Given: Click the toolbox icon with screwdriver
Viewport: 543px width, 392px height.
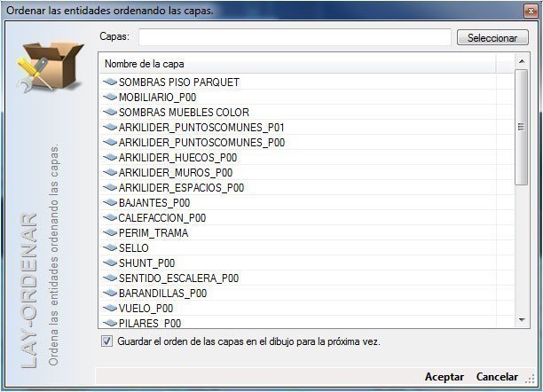Looking at the screenshot, I should (x=50, y=67).
